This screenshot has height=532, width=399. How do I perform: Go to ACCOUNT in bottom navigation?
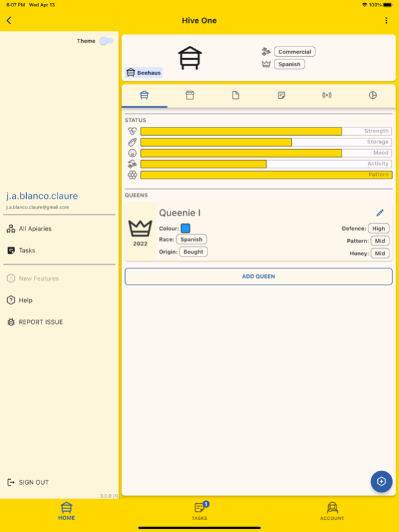click(x=332, y=512)
